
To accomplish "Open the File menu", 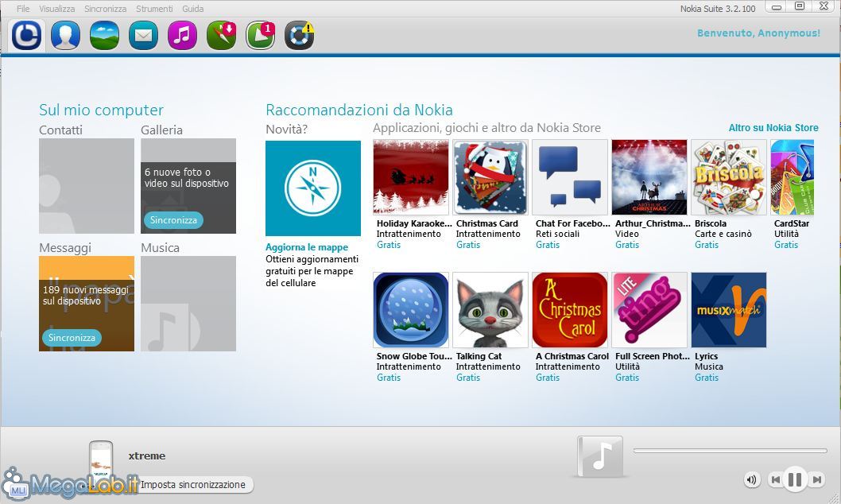I will tap(23, 9).
